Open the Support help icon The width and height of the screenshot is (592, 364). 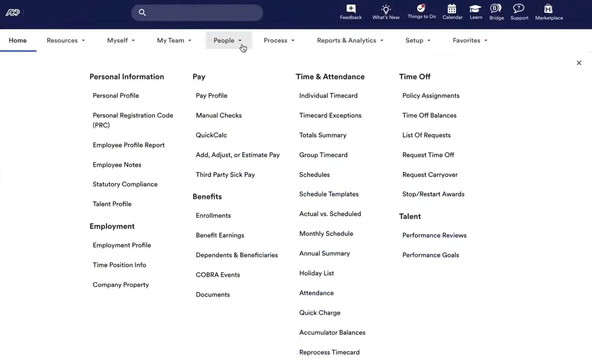519,9
